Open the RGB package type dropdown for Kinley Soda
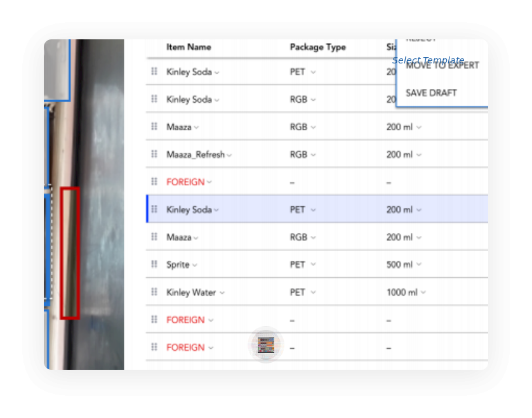 click(x=313, y=100)
